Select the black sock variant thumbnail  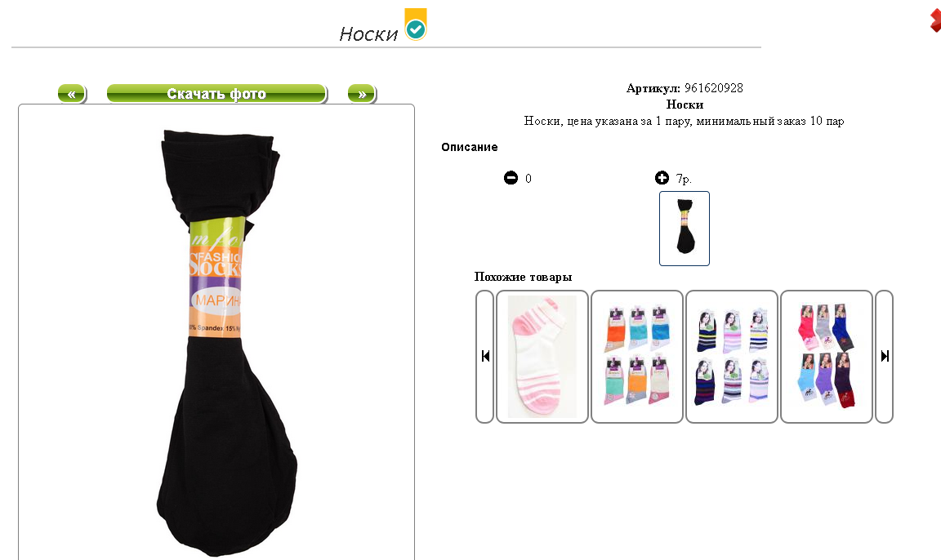(x=685, y=229)
